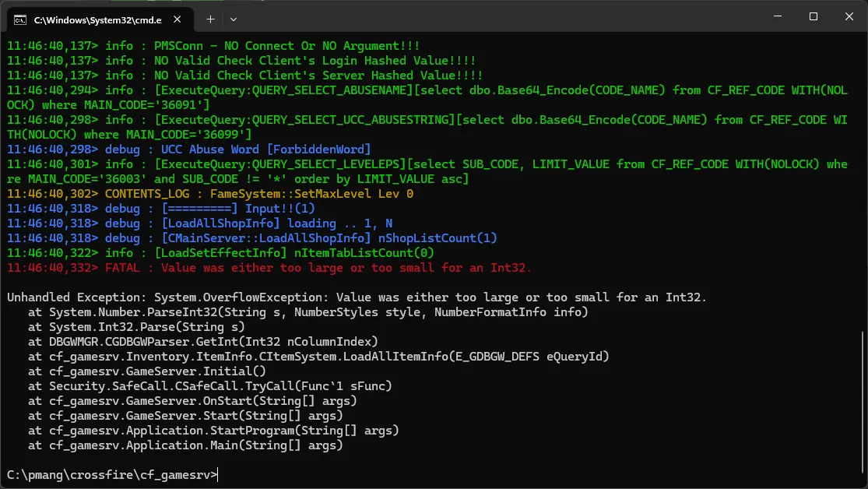Click the QUERY_SELECT_LEVELEPS query line
This screenshot has height=489, width=868.
coord(427,171)
